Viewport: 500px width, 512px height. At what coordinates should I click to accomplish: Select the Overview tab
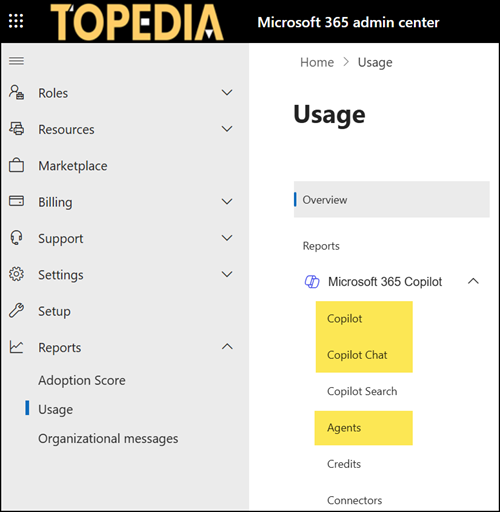click(x=392, y=199)
